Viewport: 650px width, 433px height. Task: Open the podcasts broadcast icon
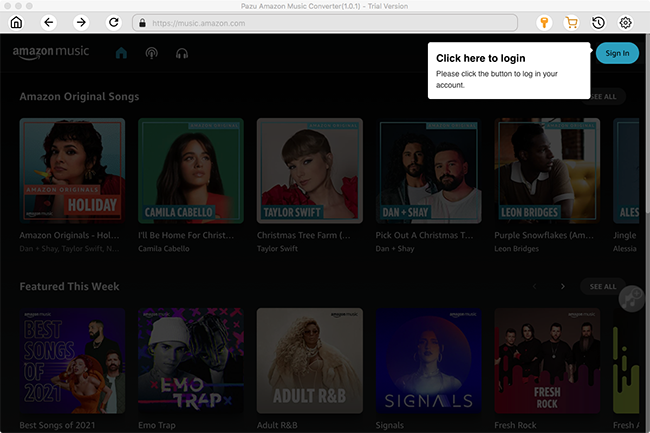pos(152,53)
